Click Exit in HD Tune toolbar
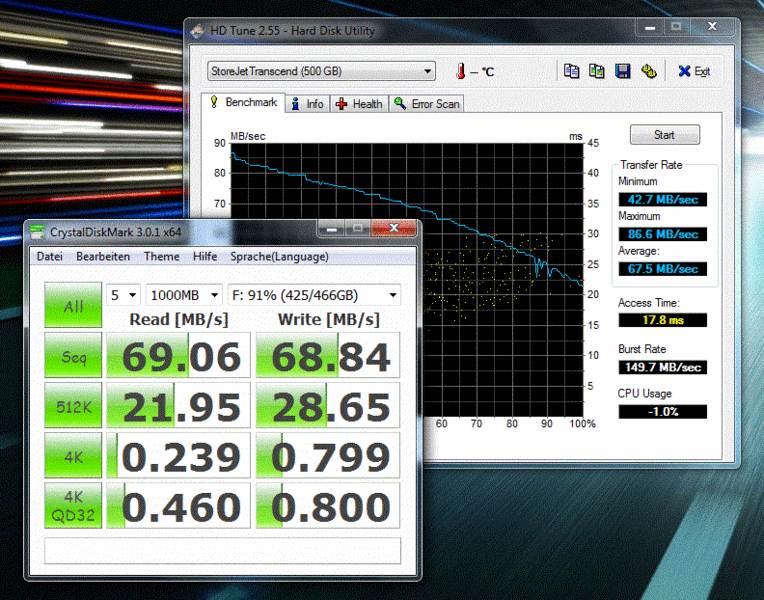 coord(694,71)
